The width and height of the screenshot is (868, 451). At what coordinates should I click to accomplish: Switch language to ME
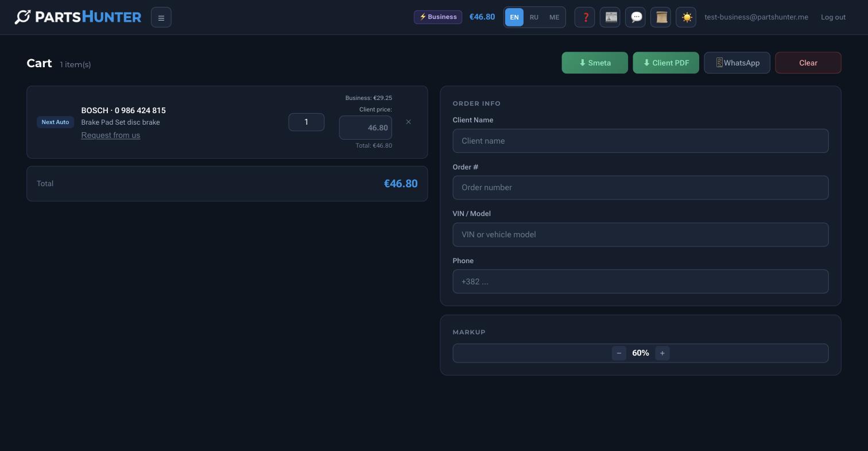(554, 17)
